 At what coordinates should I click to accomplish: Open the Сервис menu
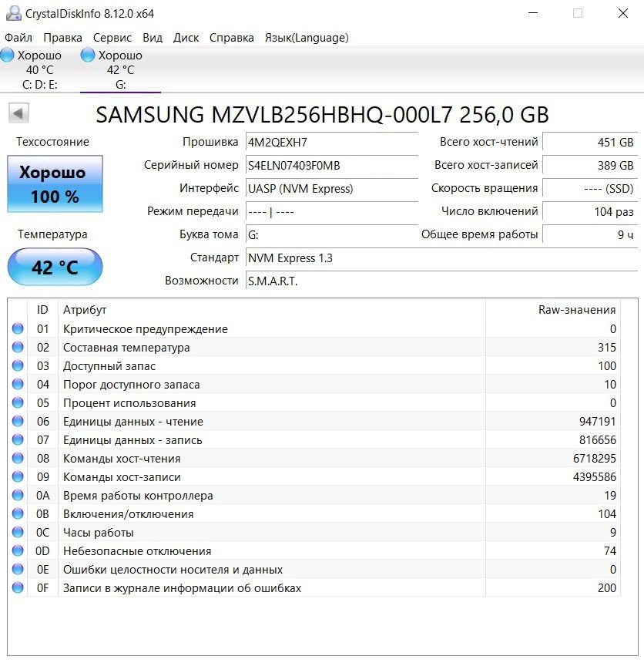pos(112,38)
